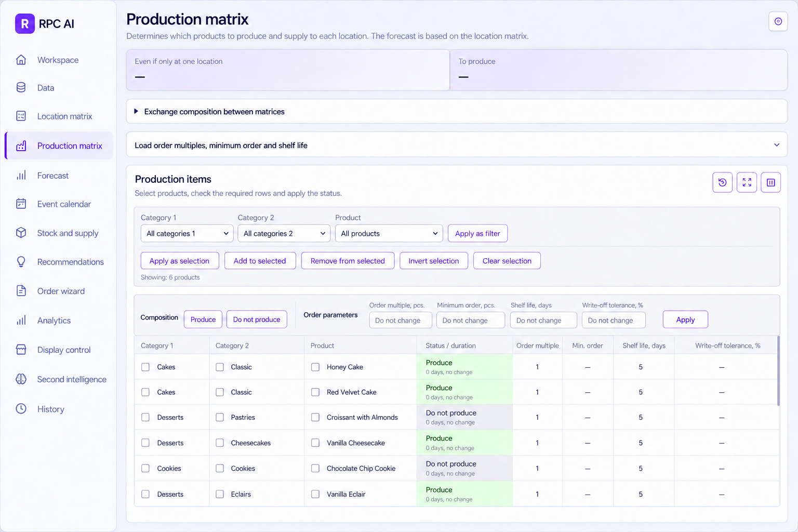Open the Production matrix menu item
The width and height of the screenshot is (798, 532).
59,145
